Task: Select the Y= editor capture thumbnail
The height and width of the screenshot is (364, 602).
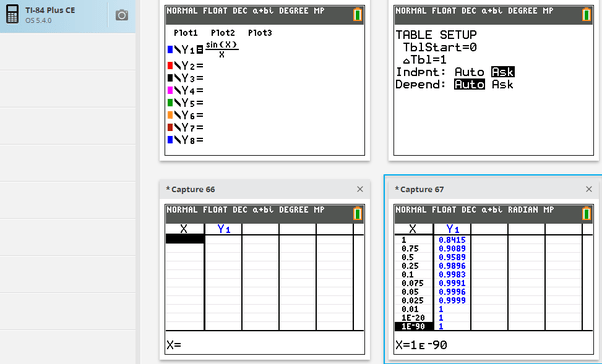Action: tap(265, 80)
